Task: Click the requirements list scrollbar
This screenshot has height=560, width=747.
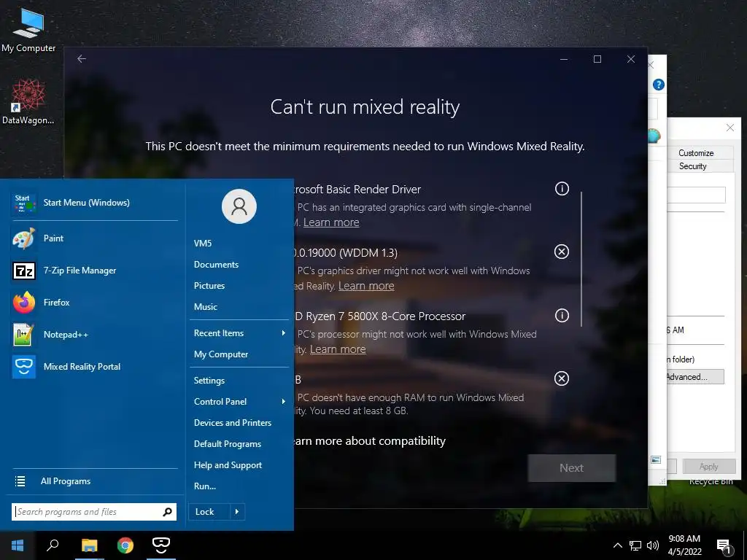Action: [x=581, y=259]
